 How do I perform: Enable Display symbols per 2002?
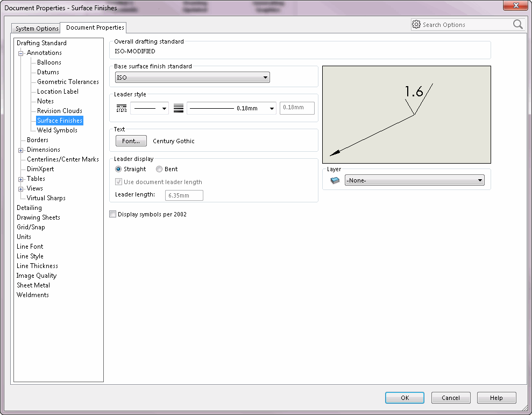(x=112, y=214)
